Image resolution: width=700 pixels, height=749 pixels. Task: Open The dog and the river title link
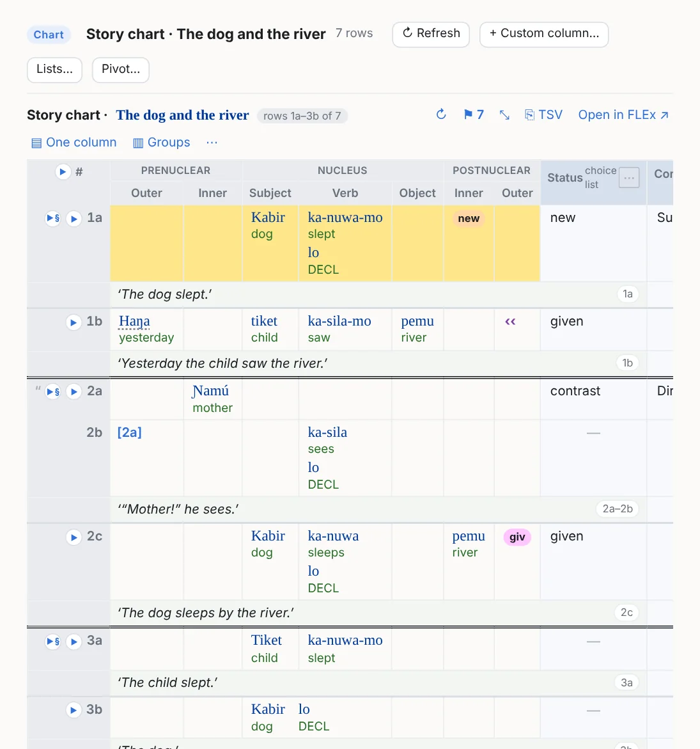coord(182,115)
